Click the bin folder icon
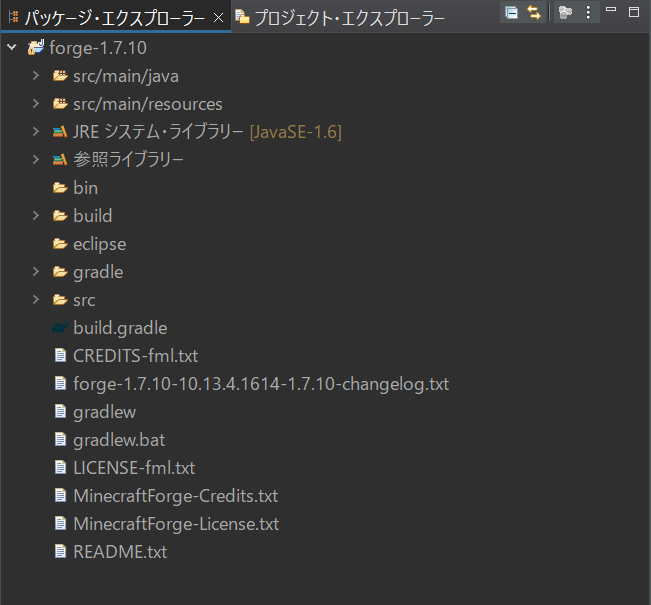The width and height of the screenshot is (651, 605). 60,188
